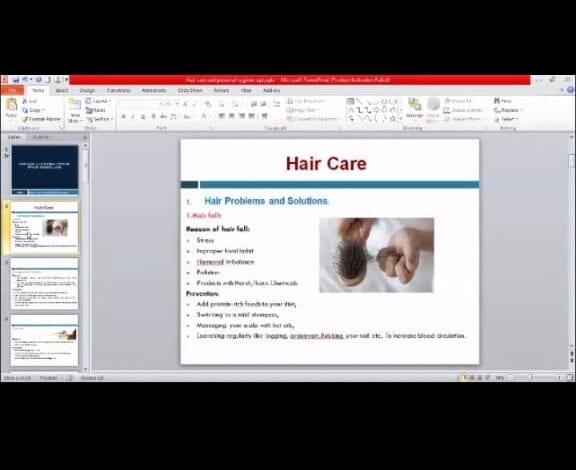Toggle Italic formatting
The width and height of the screenshot is (576, 470).
[133, 116]
